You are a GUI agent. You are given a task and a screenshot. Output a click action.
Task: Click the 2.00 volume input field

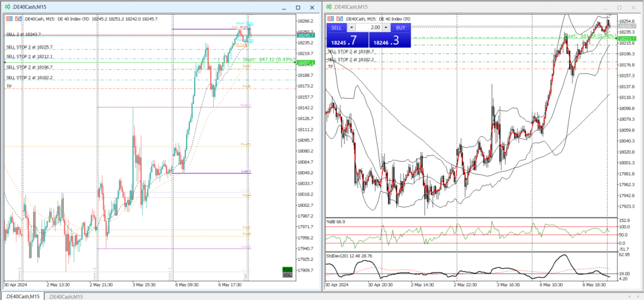pyautogui.click(x=369, y=28)
